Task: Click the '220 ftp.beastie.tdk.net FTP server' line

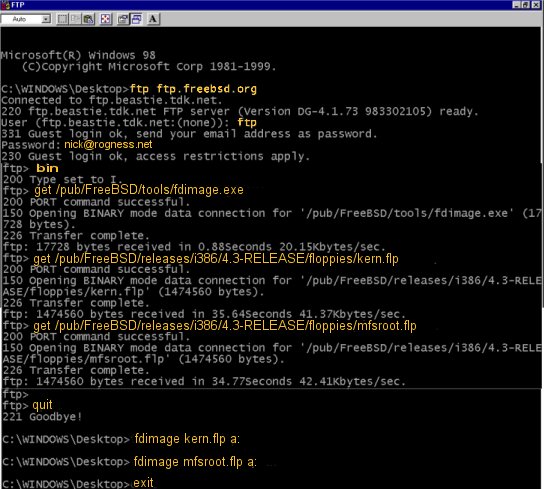Action: (240, 111)
